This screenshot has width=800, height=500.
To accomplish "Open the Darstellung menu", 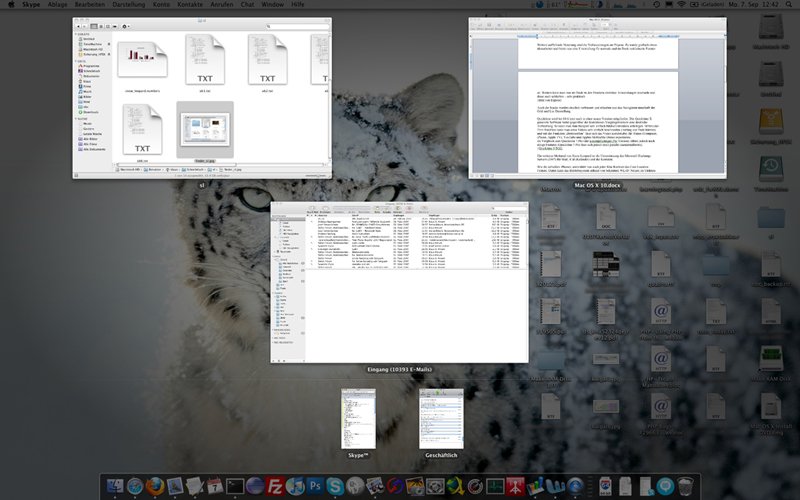I will pyautogui.click(x=130, y=4).
